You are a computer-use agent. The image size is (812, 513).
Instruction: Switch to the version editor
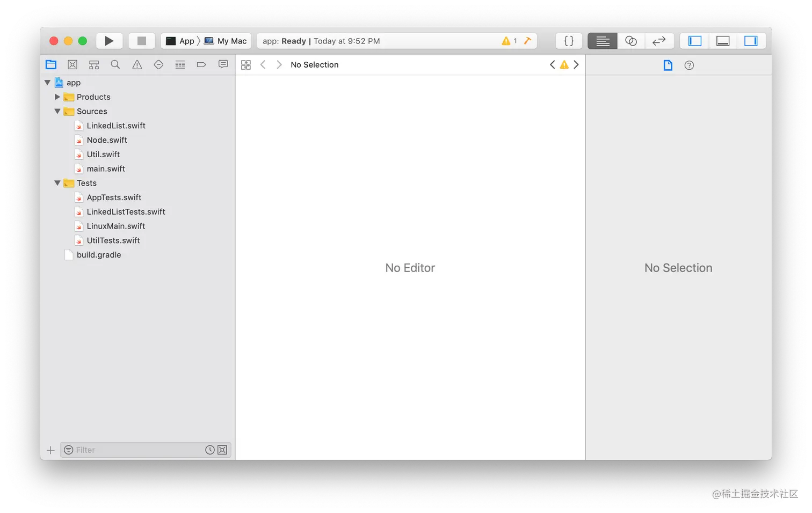click(x=659, y=41)
